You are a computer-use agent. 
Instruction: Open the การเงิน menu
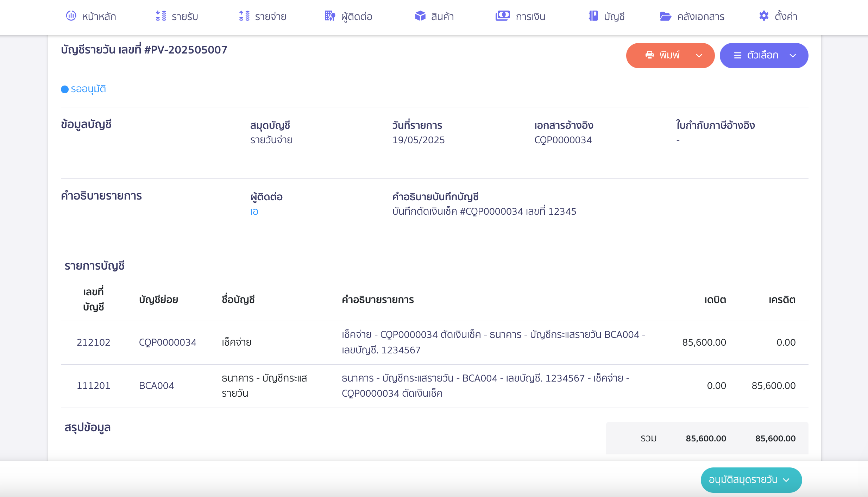tap(530, 17)
